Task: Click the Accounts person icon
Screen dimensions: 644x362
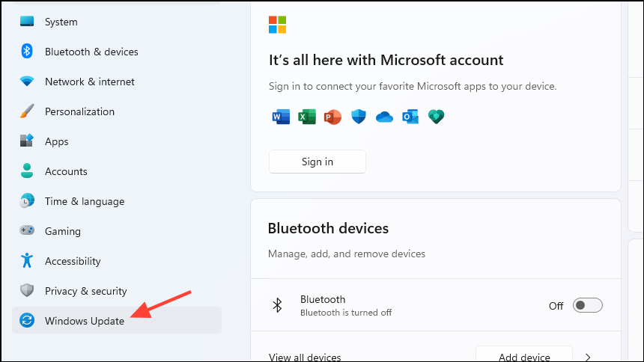Action: [x=27, y=171]
